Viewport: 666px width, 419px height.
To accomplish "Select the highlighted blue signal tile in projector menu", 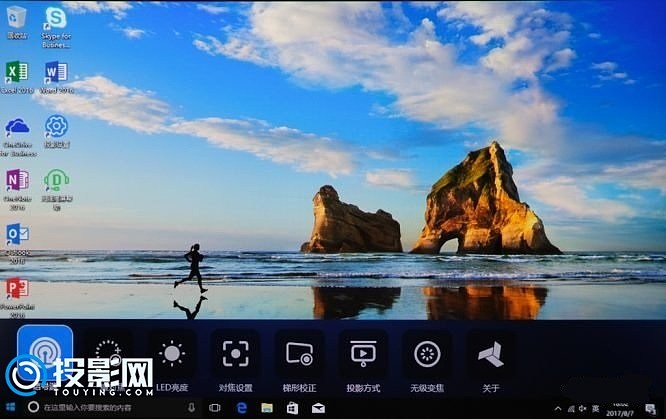I will 45,353.
